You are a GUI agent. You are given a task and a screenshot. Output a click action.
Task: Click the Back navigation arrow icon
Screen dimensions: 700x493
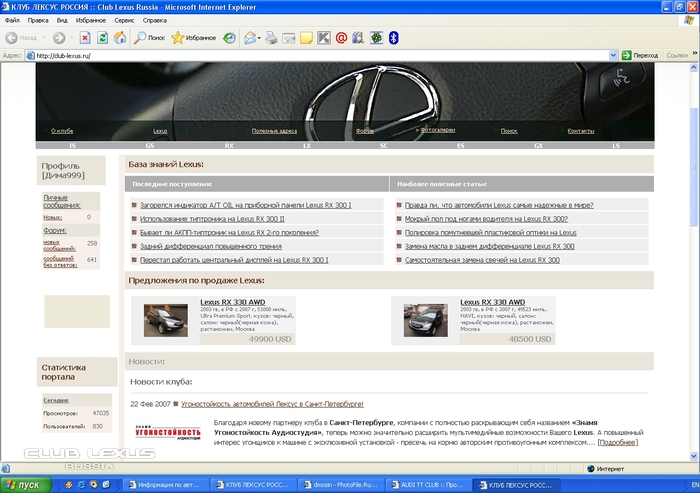pyautogui.click(x=12, y=38)
